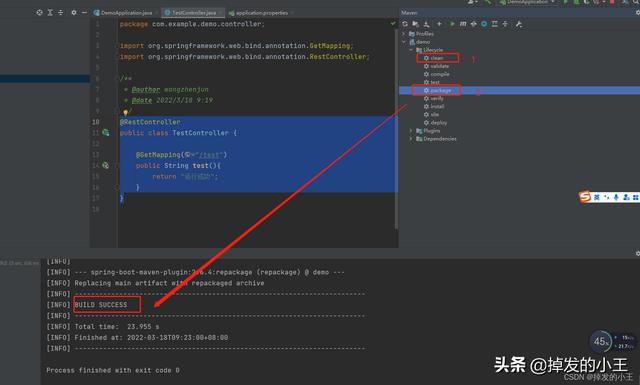
Task: Download Sources and Documentation in Maven toolbar
Action: 427,24
